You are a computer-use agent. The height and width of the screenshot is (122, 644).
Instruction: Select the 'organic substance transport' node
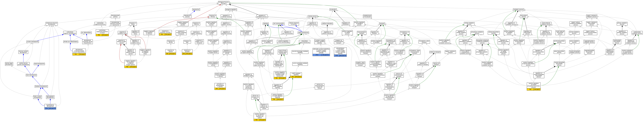coord(450,52)
